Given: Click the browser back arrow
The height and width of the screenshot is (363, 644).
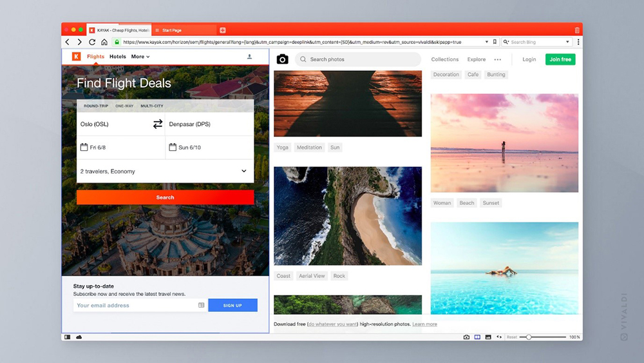Looking at the screenshot, I should 68,42.
